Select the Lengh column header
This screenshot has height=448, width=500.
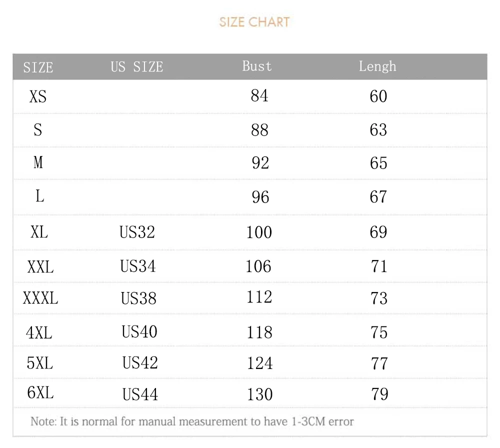pos(377,66)
